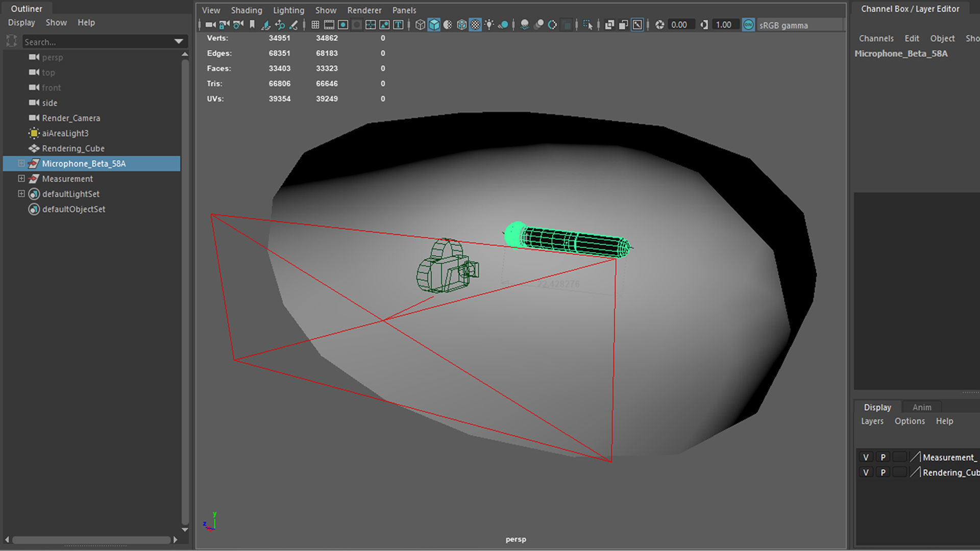Switch to the Anim layer tab
980x551 pixels.
point(921,407)
